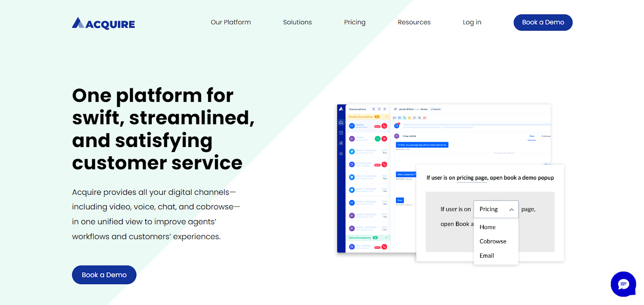Go to the Pricing page in the nav
The width and height of the screenshot is (644, 305).
[x=355, y=22]
